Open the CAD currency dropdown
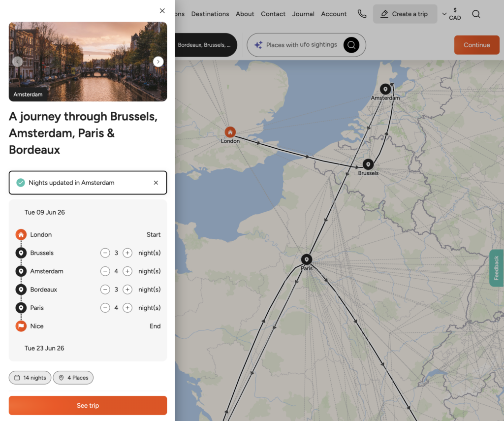 (x=451, y=14)
